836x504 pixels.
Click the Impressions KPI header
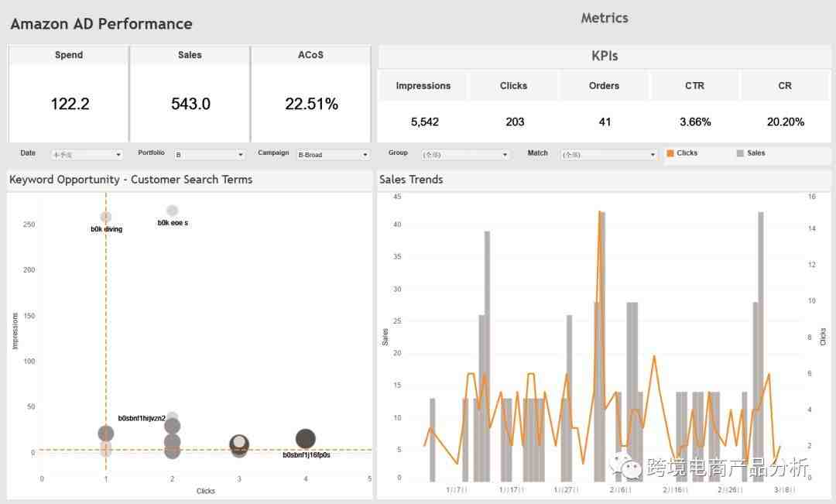423,86
